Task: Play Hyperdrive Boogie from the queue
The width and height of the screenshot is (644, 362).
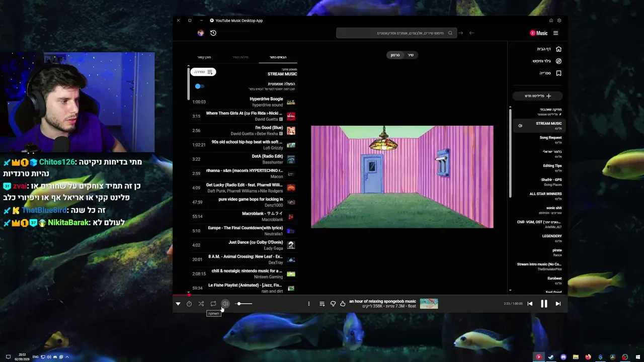Action: tap(244, 102)
